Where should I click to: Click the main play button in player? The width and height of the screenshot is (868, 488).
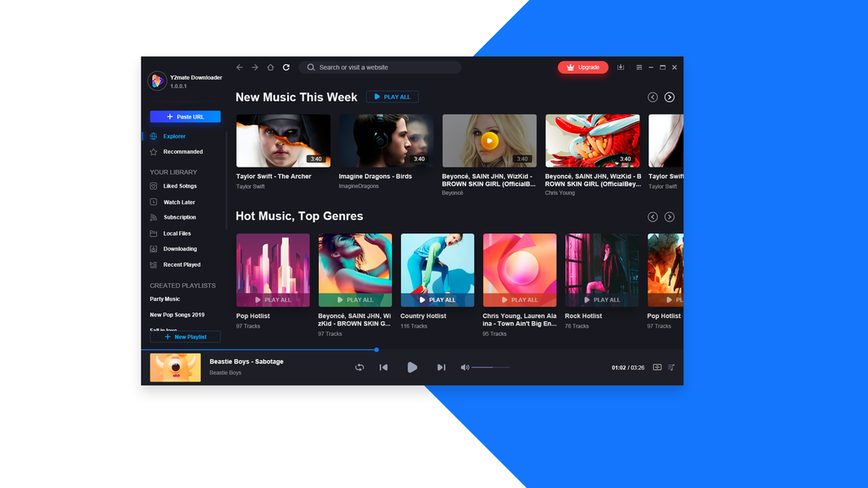pos(412,368)
